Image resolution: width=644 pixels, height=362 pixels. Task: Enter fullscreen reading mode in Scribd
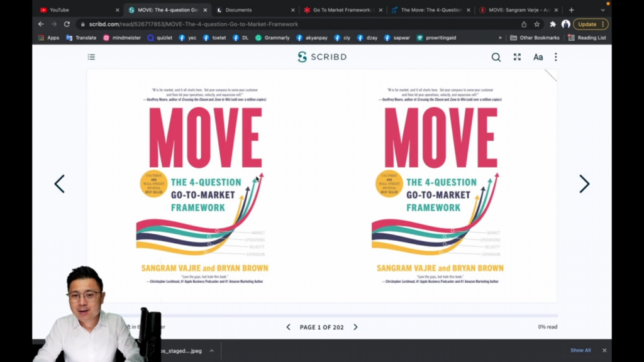click(517, 57)
